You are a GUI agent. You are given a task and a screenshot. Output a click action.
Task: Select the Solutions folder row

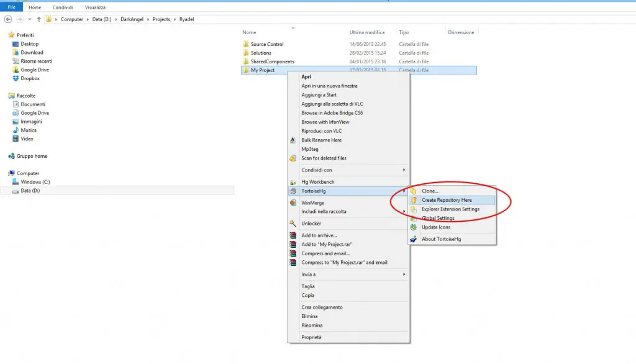(359, 53)
